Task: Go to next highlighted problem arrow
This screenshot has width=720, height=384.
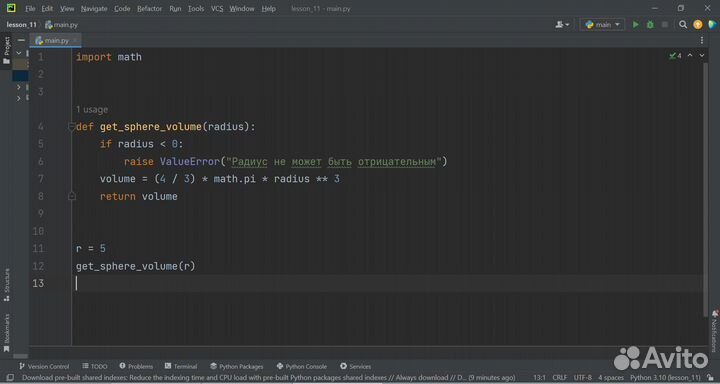Action: (702, 55)
